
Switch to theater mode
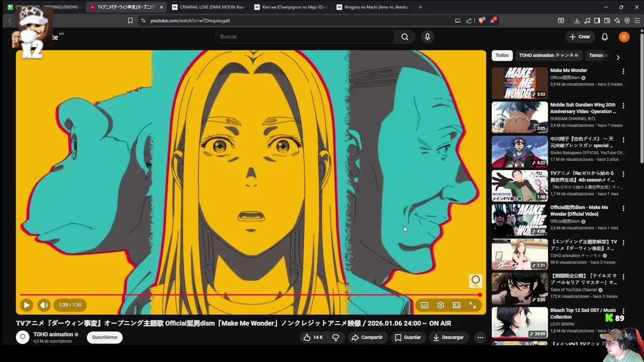coord(457,305)
